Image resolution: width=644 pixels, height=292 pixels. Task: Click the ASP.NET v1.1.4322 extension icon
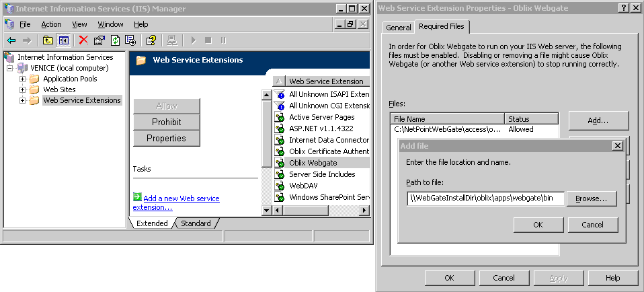tap(280, 129)
